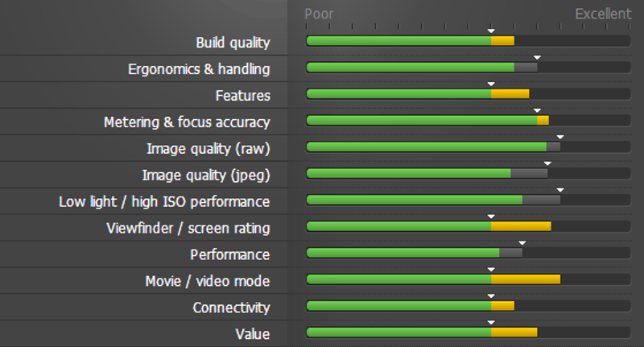Click the yellow segment of the Value bar
Image resolution: width=644 pixels, height=347 pixels.
coord(514,333)
